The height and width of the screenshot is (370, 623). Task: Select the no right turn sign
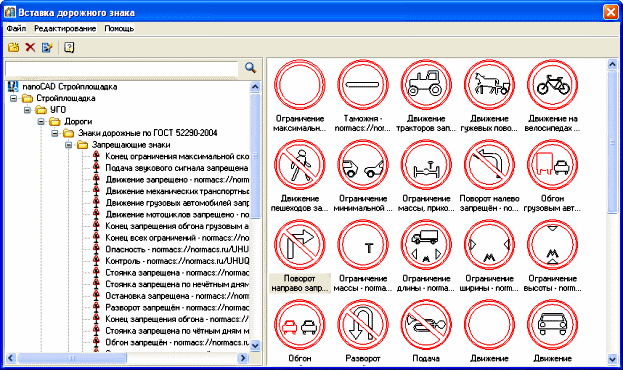tap(299, 245)
